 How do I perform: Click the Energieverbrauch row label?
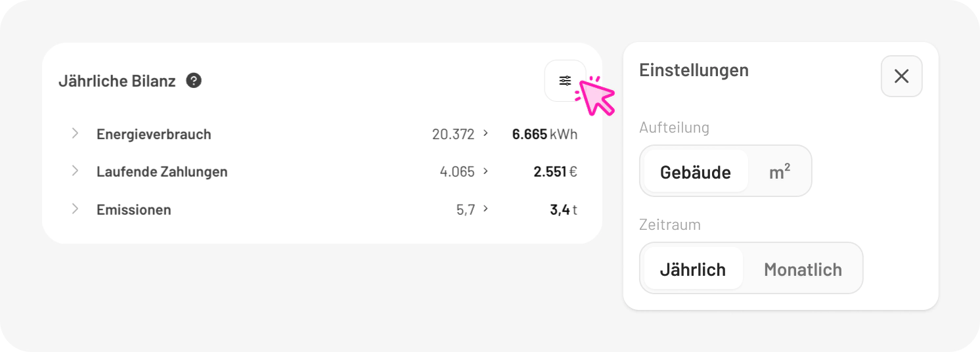click(x=154, y=134)
